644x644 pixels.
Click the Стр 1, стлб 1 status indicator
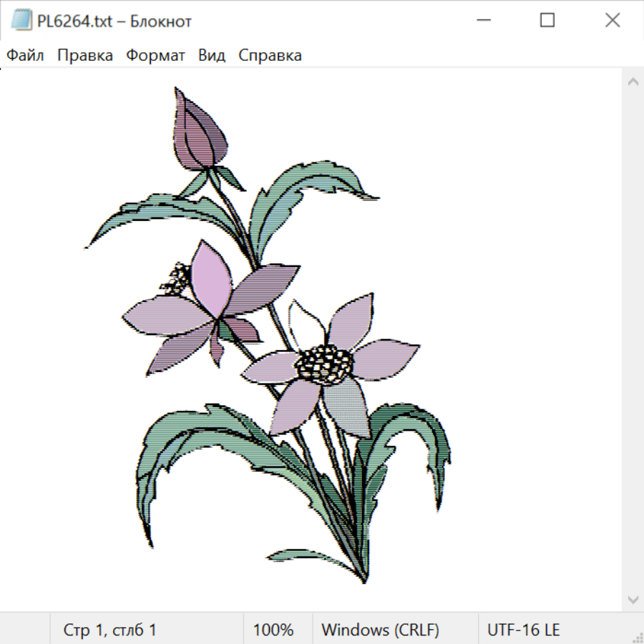(x=110, y=630)
